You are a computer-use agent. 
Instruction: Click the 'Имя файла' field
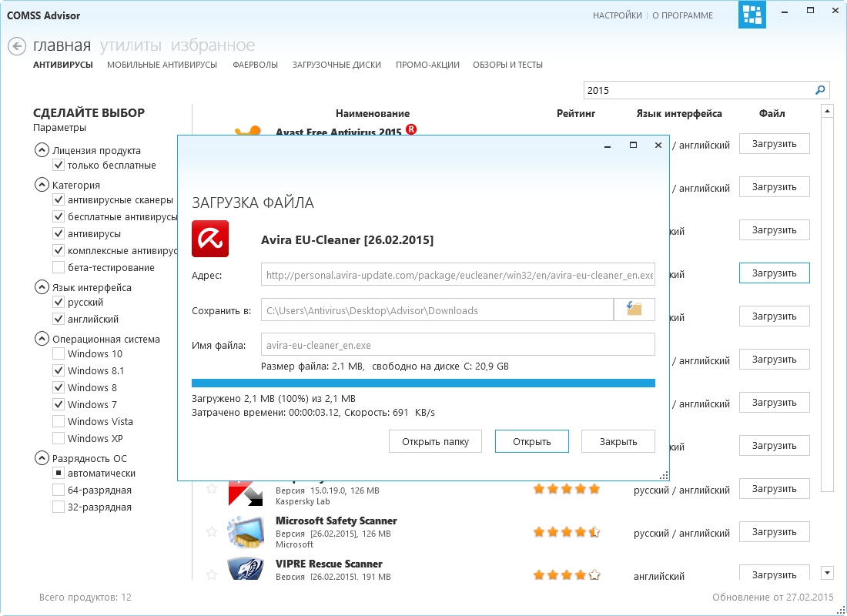[458, 345]
